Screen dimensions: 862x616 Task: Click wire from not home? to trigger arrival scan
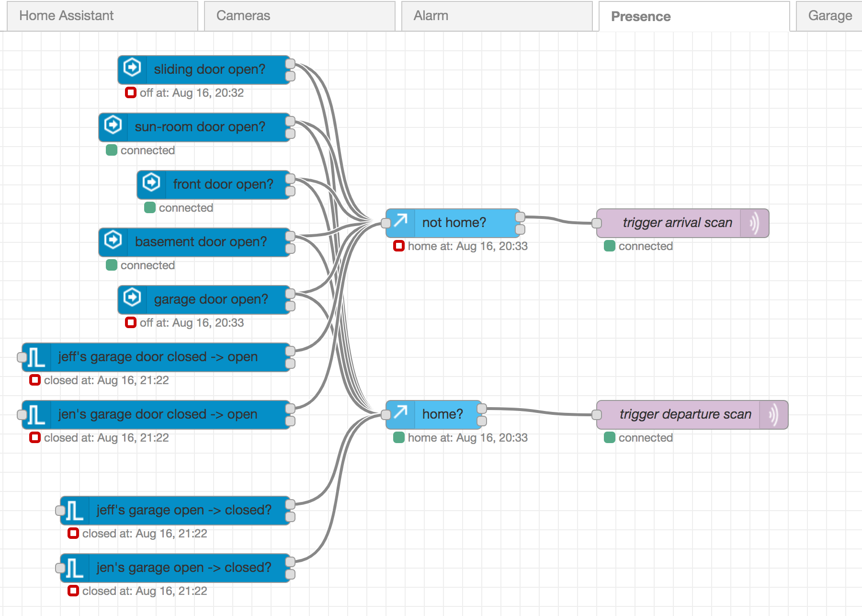point(558,220)
